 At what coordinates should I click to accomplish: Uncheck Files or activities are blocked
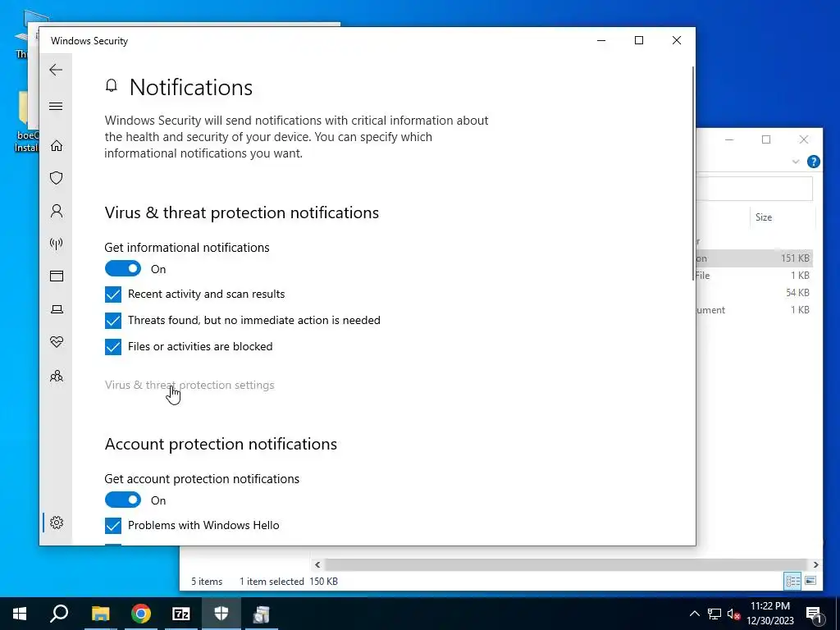pyautogui.click(x=113, y=347)
